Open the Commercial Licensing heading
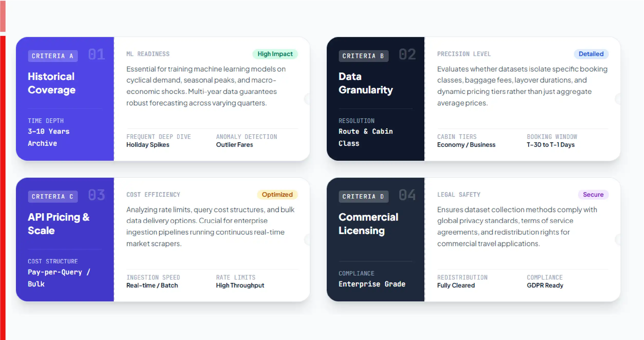This screenshot has height=340, width=644. tap(368, 224)
